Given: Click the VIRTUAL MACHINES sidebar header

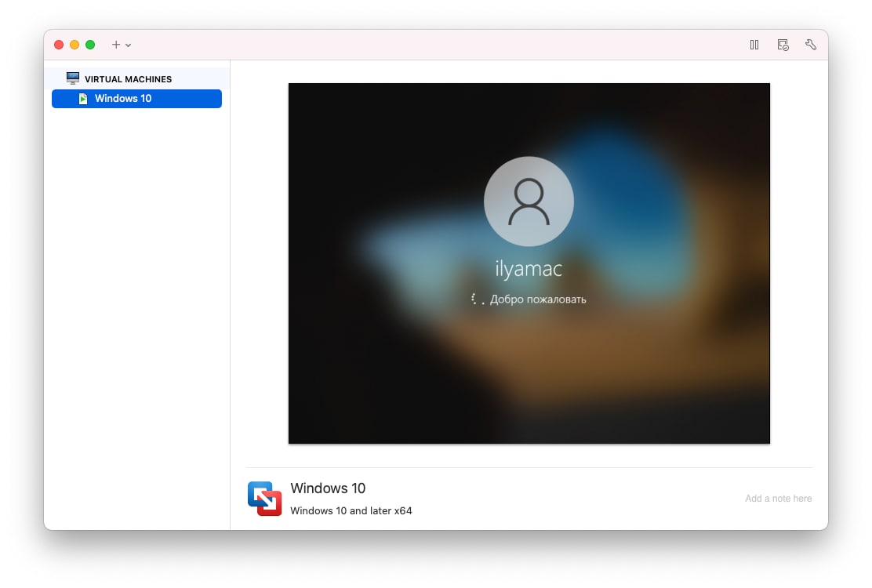Looking at the screenshot, I should [128, 79].
